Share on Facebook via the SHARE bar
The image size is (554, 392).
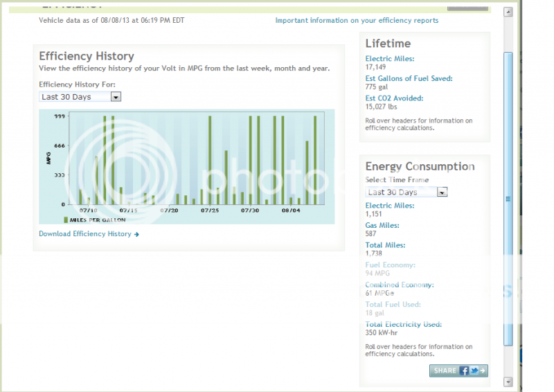(x=464, y=371)
